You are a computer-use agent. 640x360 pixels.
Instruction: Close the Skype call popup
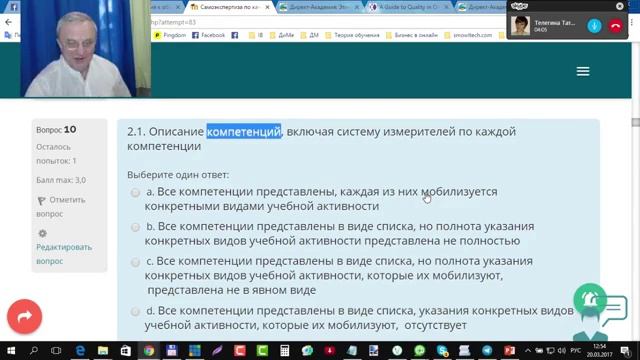620,6
